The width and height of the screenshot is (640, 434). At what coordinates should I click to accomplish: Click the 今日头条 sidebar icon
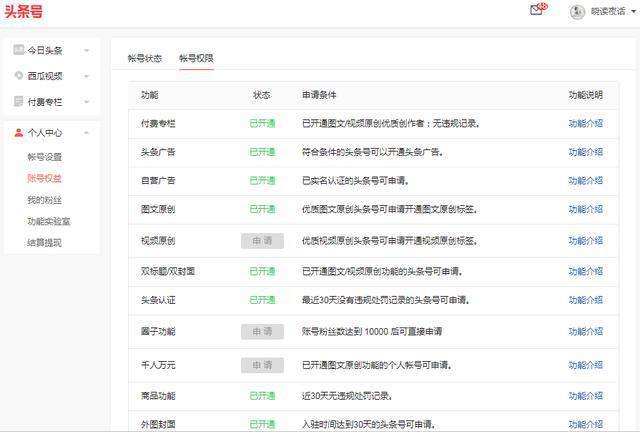pos(18,50)
